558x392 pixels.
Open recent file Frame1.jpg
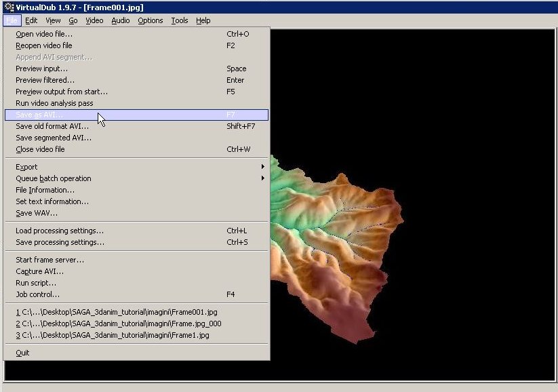point(137,336)
